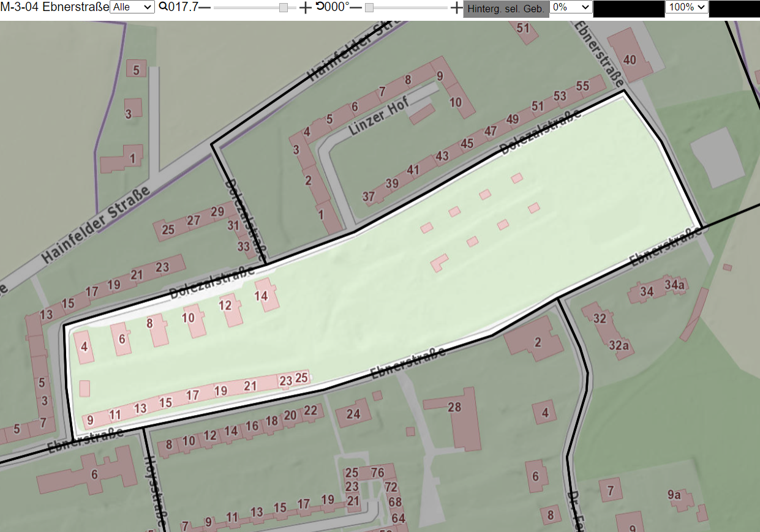This screenshot has height=532, width=760.
Task: Click the rotation slider handle
Action: [369, 7]
